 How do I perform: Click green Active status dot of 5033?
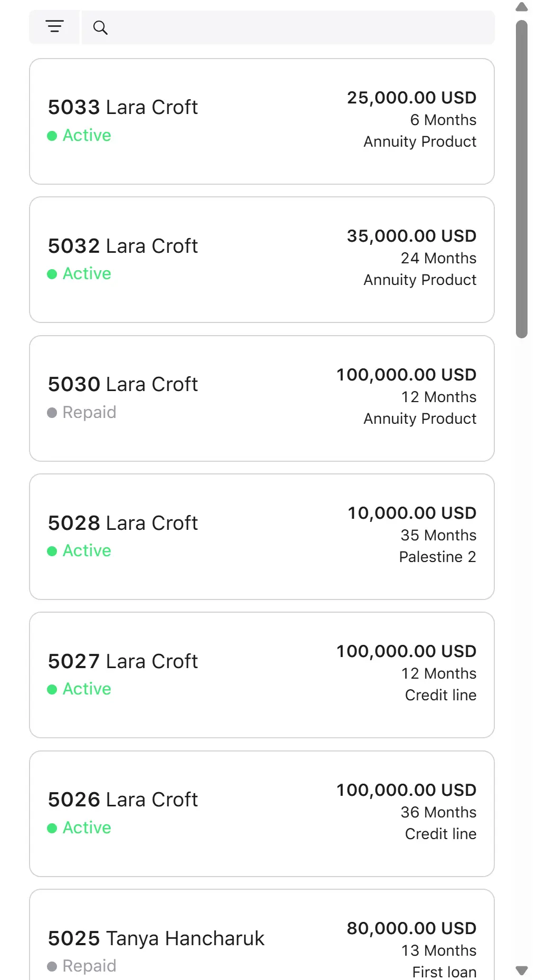click(52, 136)
